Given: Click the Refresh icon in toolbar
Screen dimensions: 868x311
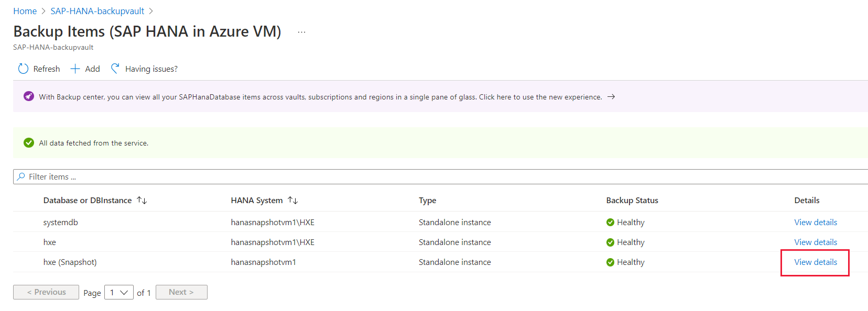Looking at the screenshot, I should (x=23, y=69).
